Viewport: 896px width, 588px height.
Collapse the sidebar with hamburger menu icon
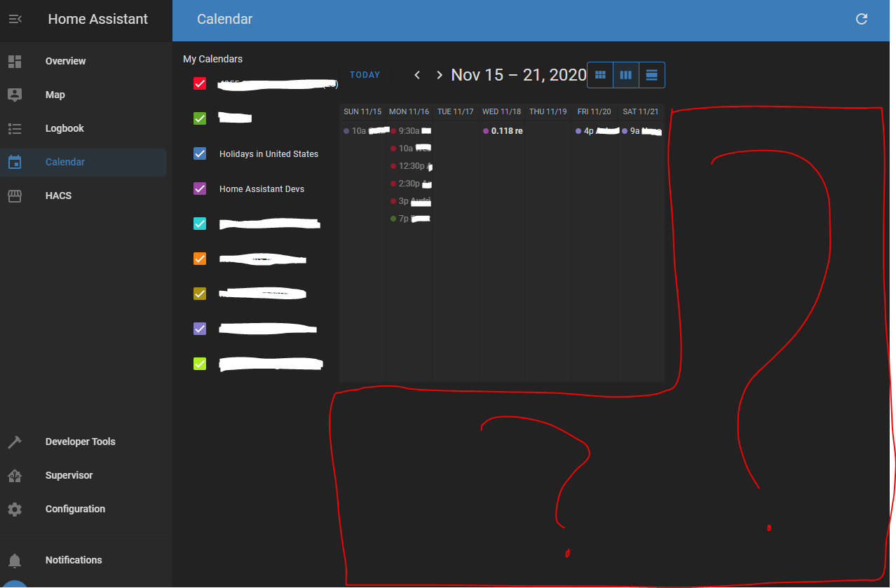coord(15,19)
